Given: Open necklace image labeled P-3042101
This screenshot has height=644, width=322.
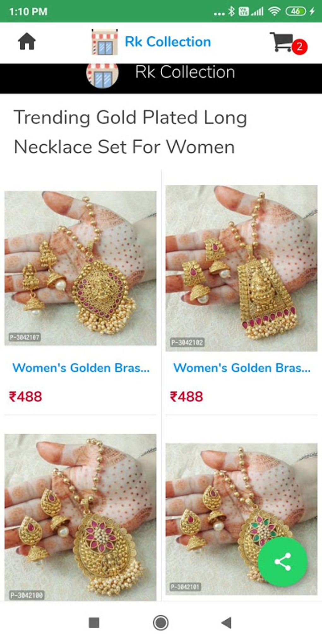Looking at the screenshot, I should 241,519.
